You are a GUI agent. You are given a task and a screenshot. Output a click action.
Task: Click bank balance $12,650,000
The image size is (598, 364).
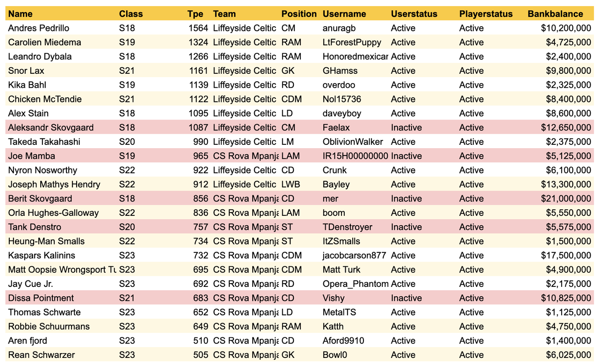(566, 128)
